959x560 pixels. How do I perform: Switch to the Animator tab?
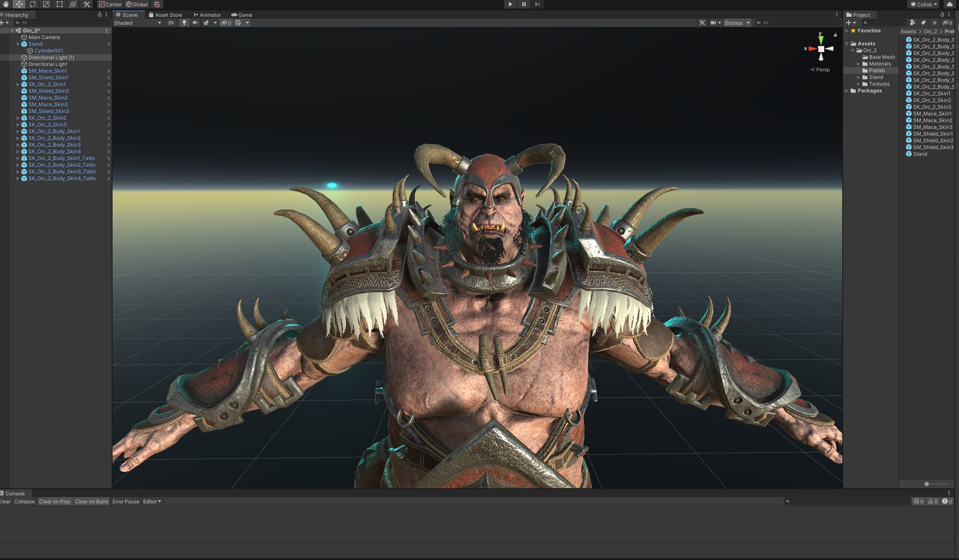coord(207,15)
